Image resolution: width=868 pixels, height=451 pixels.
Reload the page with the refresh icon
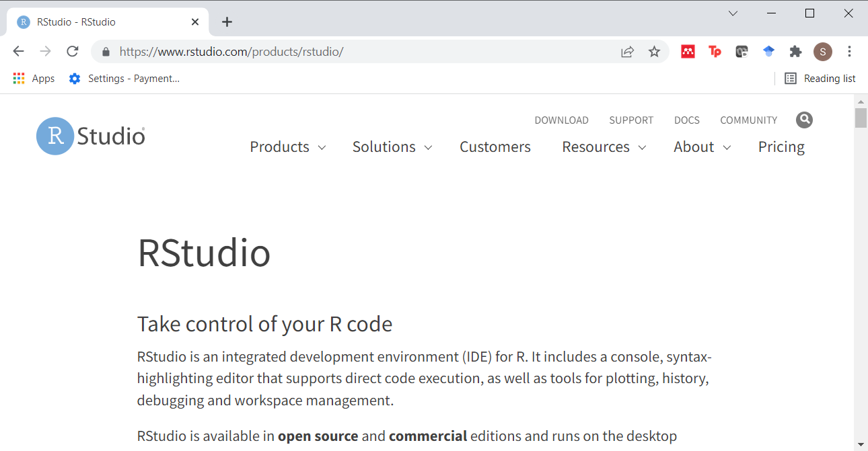(73, 52)
